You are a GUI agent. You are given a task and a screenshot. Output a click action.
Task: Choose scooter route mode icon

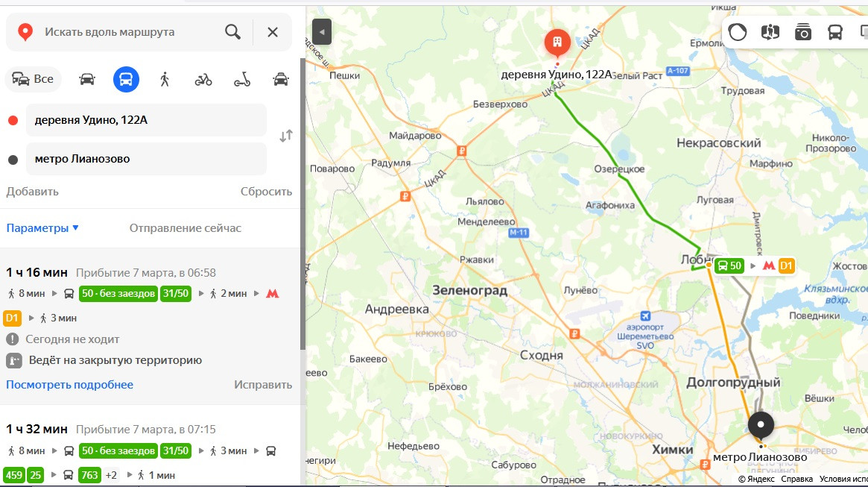pos(242,80)
